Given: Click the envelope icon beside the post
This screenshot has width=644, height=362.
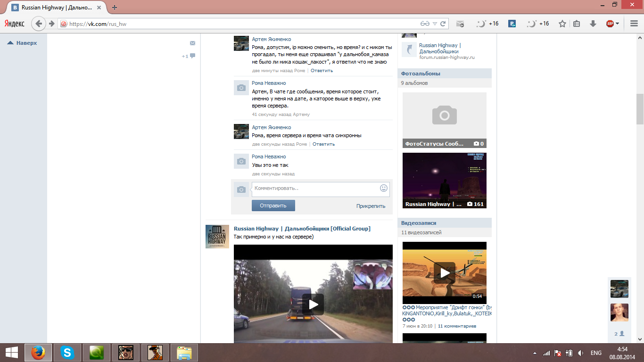Looking at the screenshot, I should (x=192, y=43).
